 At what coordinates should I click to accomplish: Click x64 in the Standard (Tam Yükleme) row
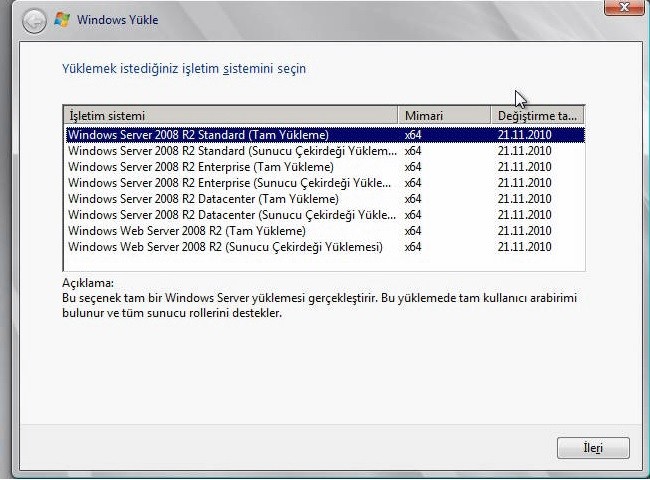pos(413,135)
